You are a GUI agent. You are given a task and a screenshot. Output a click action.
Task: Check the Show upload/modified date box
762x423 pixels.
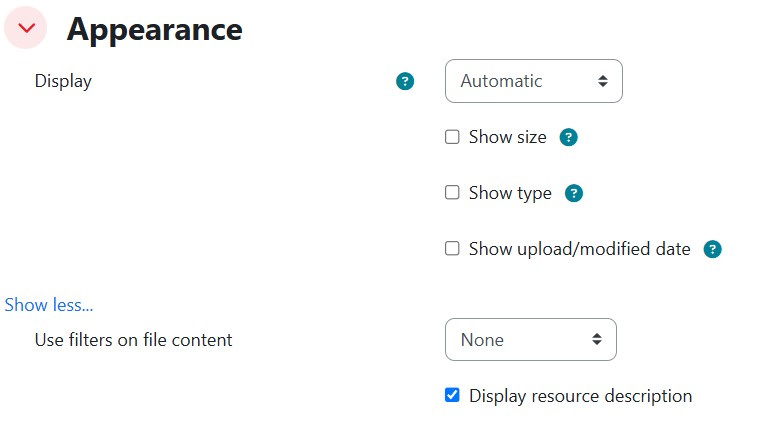pos(452,249)
